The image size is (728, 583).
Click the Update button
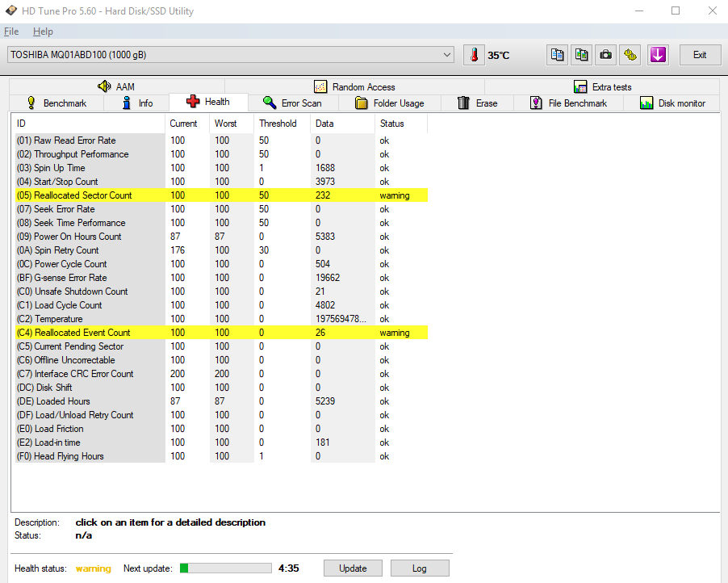pyautogui.click(x=353, y=568)
